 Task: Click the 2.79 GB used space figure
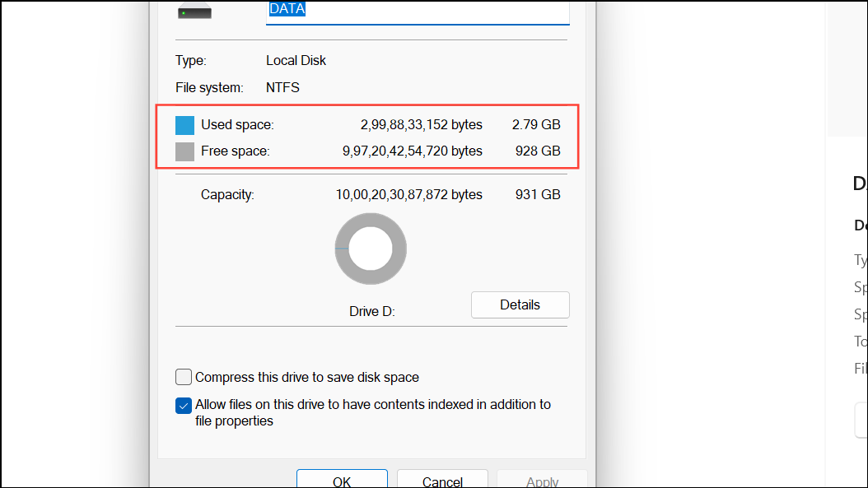tap(538, 124)
